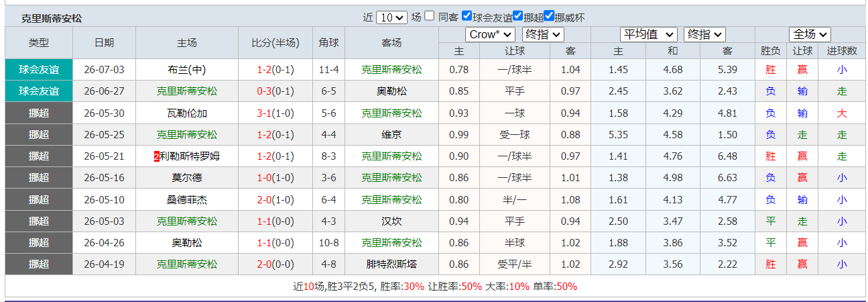The width and height of the screenshot is (868, 302).
Task: Click home team 布兰(中) link
Action: (187, 70)
